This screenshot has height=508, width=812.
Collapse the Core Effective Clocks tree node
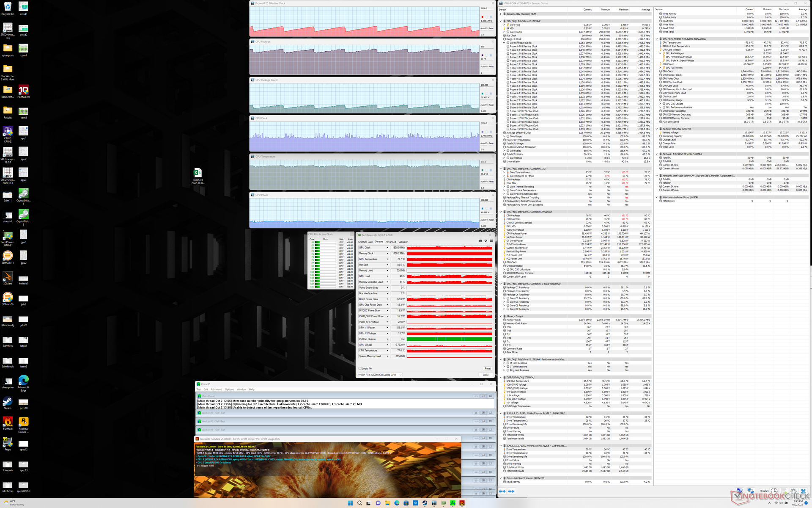click(504, 43)
